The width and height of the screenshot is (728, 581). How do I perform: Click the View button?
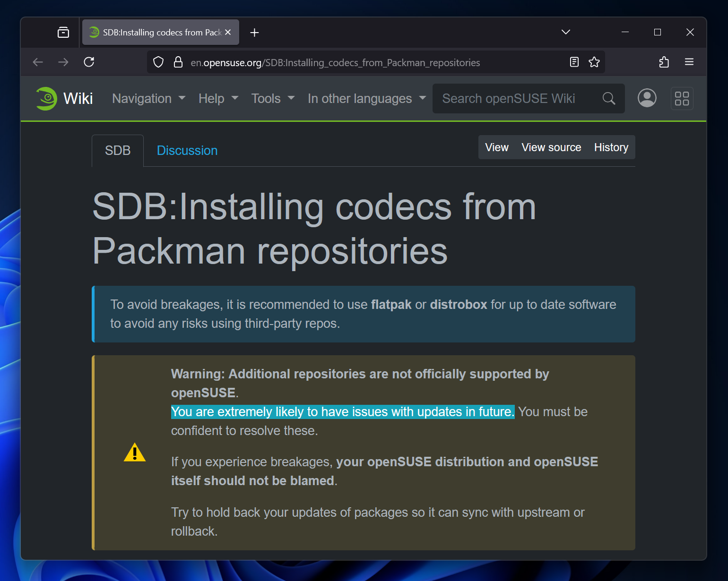tap(497, 147)
